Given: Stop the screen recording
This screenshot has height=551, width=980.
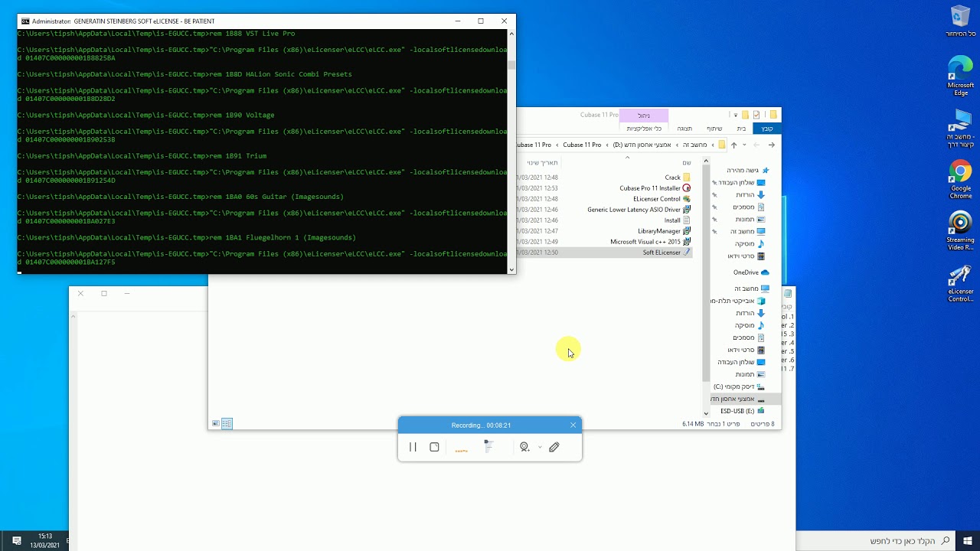Looking at the screenshot, I should tap(434, 447).
